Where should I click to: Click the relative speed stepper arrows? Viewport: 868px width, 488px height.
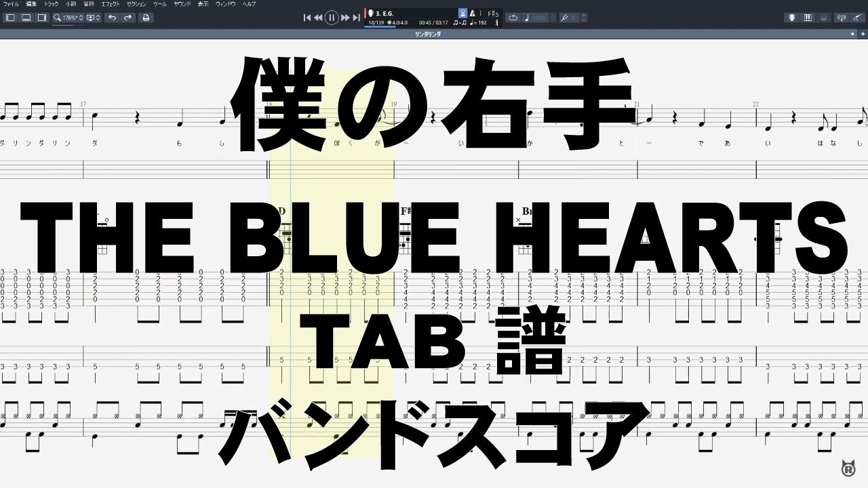point(553,18)
